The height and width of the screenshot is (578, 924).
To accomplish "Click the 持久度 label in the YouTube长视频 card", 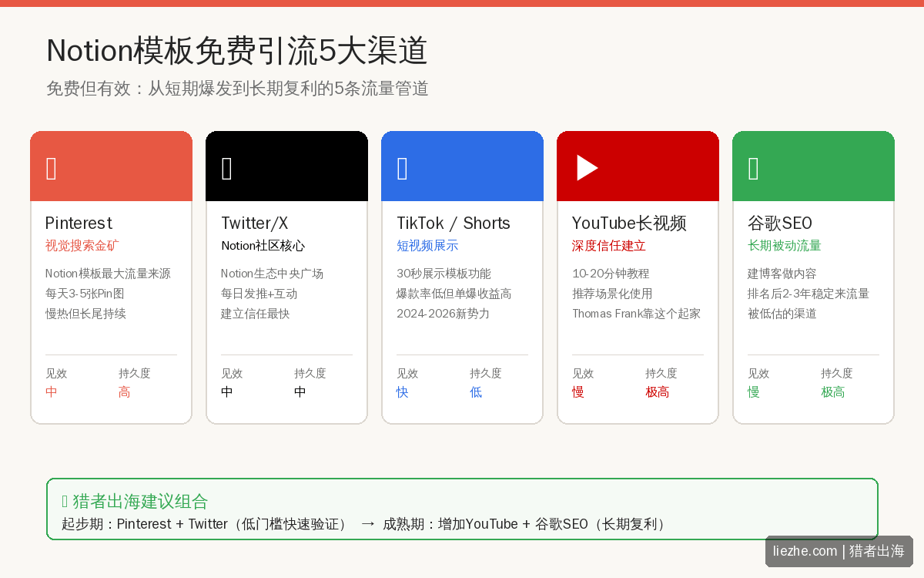I will pos(661,373).
